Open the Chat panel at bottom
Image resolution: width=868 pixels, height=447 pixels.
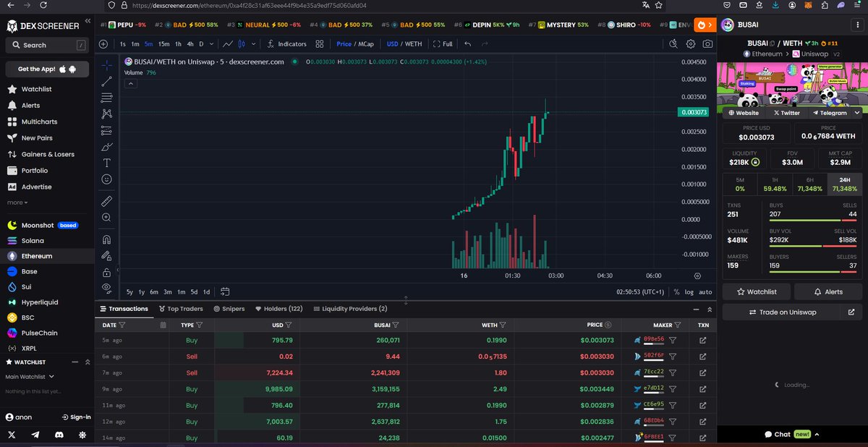point(792,434)
